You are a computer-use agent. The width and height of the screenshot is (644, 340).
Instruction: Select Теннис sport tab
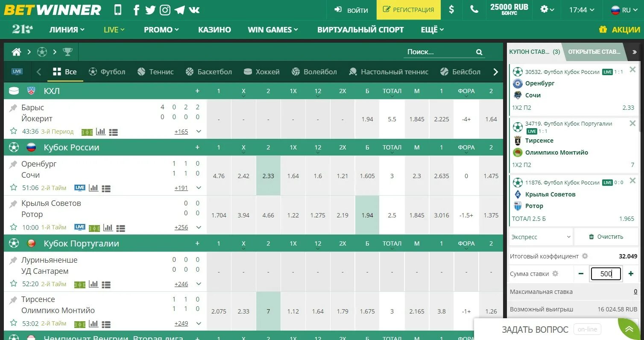pos(155,72)
